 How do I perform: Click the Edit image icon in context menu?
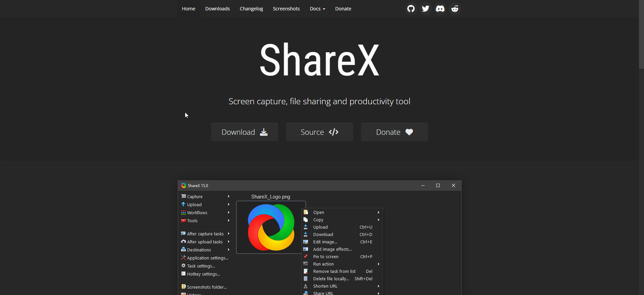point(306,242)
